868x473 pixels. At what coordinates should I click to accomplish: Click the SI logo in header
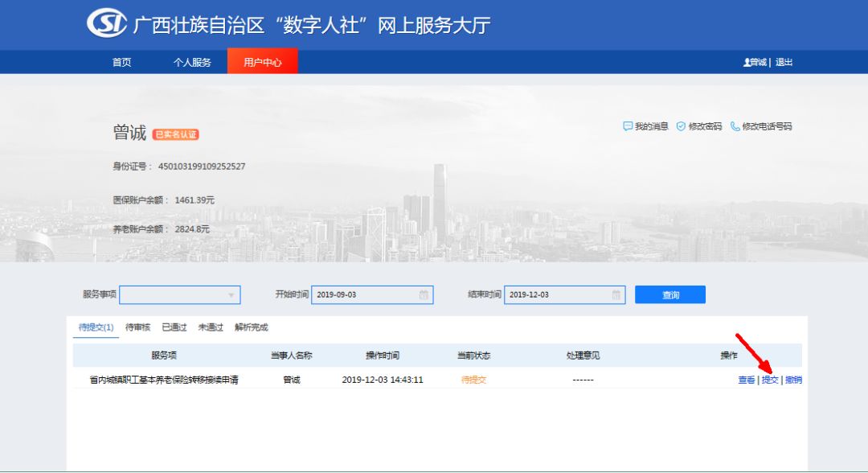click(107, 23)
